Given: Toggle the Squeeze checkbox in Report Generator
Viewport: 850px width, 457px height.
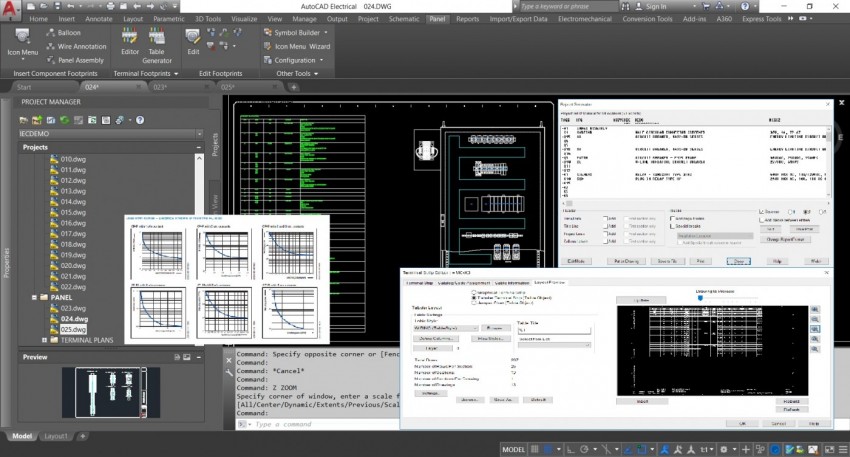Looking at the screenshot, I should tap(762, 212).
